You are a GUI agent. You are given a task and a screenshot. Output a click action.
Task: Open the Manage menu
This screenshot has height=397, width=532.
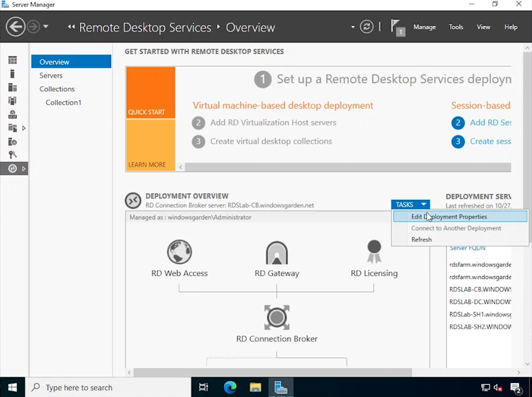click(425, 27)
